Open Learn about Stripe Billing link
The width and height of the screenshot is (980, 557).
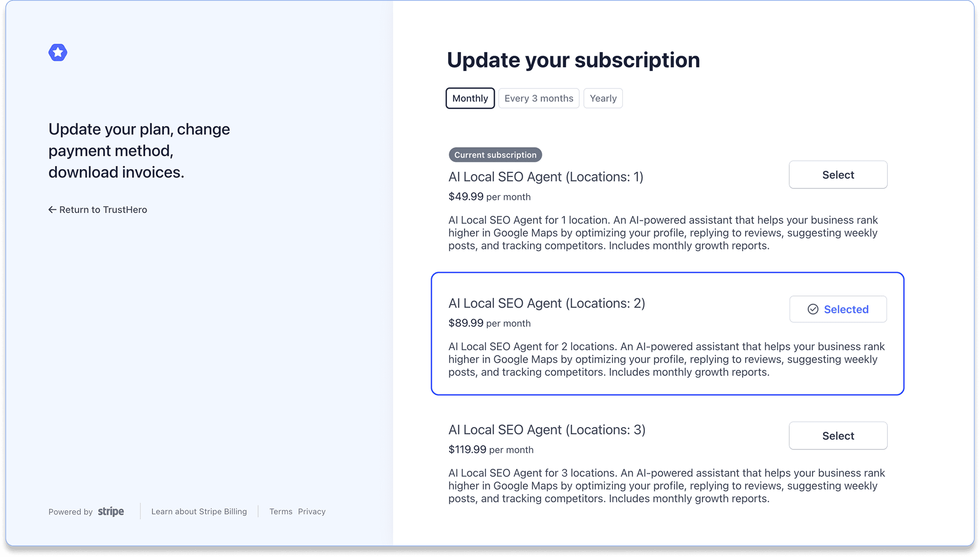tap(199, 511)
